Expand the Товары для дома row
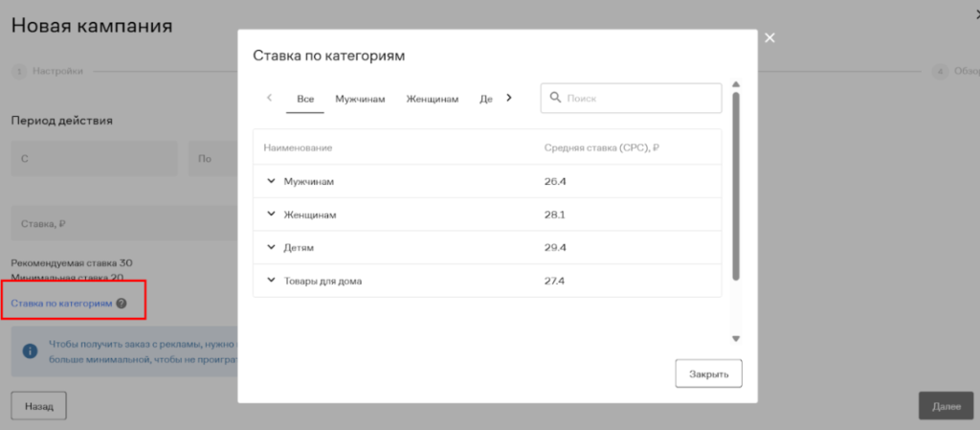The width and height of the screenshot is (980, 430). coord(271,281)
